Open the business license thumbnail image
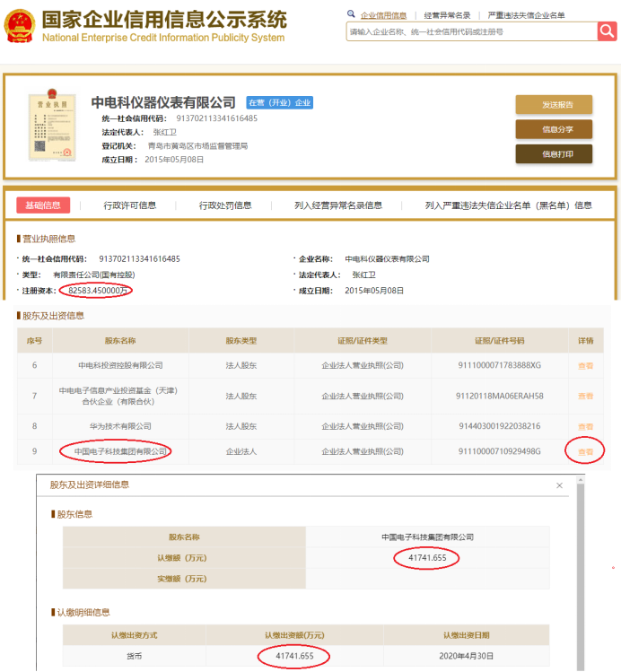Image resolution: width=621 pixels, height=672 pixels. [x=52, y=125]
